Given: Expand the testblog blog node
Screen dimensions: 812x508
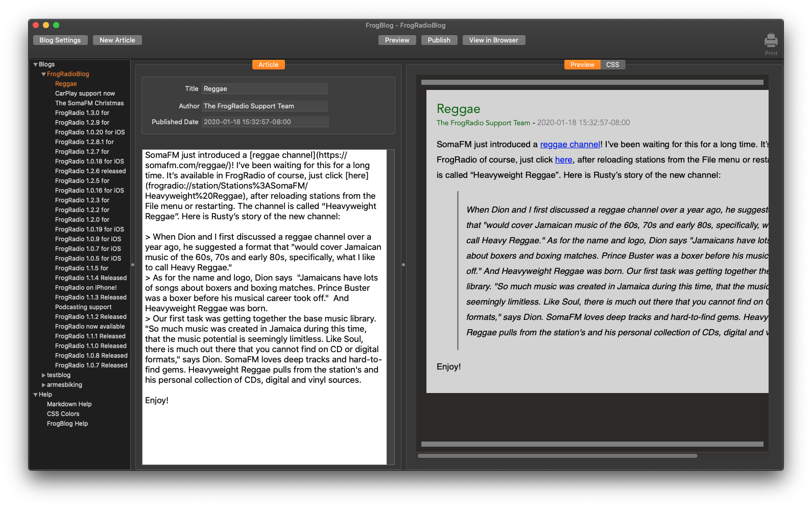Looking at the screenshot, I should coord(44,375).
